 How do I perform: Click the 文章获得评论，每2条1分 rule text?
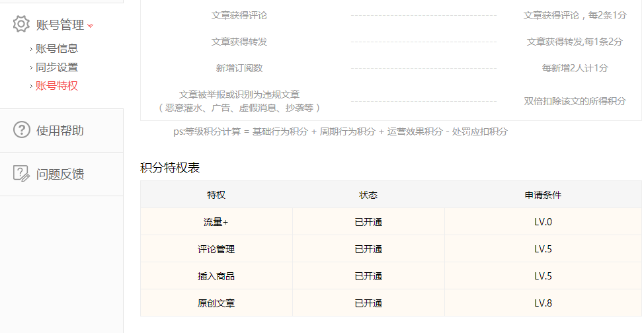pos(575,15)
